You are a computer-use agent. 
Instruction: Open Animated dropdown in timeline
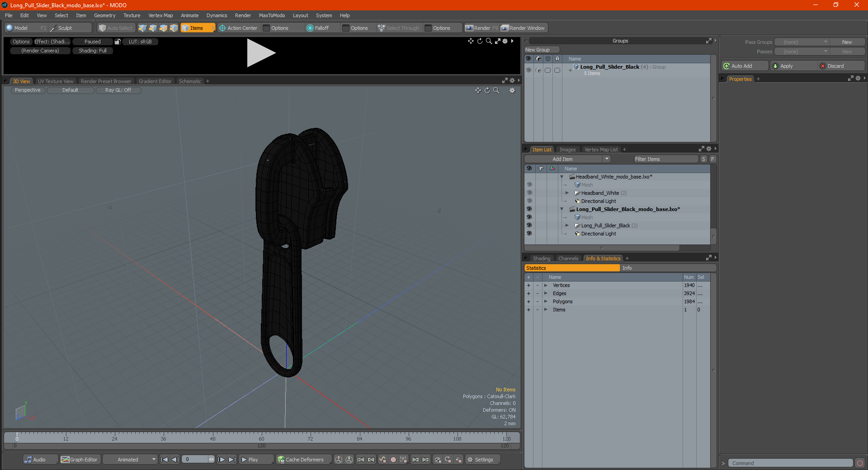click(x=130, y=460)
